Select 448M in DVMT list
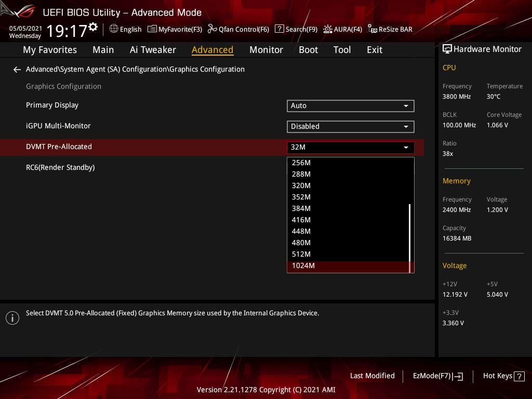The width and height of the screenshot is (532, 399). click(348, 231)
